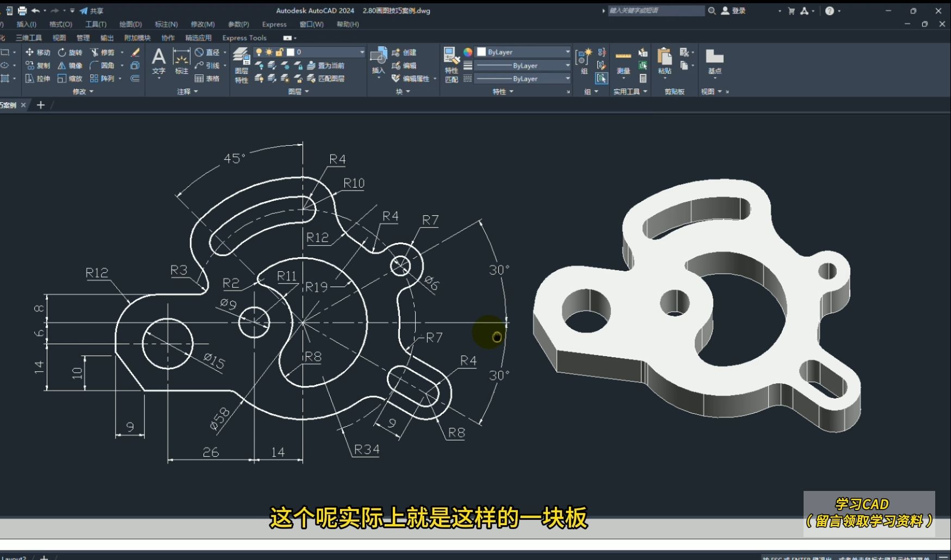
Task: Click the Edit block (编辑) button
Action: click(x=404, y=65)
